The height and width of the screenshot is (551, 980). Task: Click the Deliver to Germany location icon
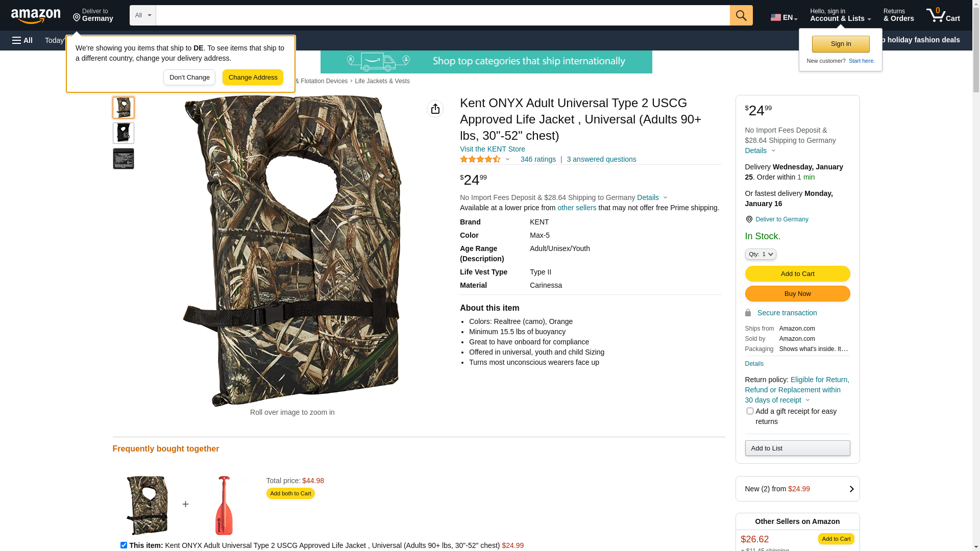[x=77, y=18]
